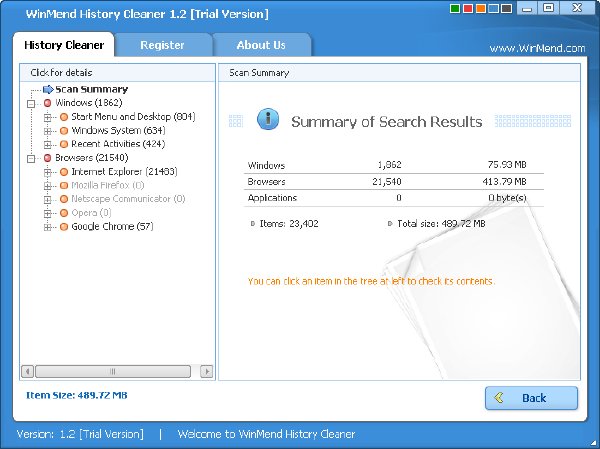Collapse the Browsers (21540) tree node
Image resolution: width=600 pixels, height=449 pixels.
[31, 158]
